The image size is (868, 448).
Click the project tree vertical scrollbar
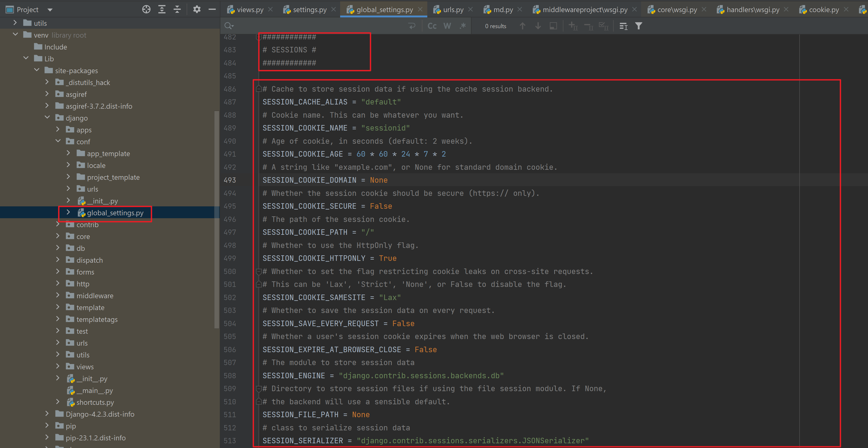click(x=217, y=219)
